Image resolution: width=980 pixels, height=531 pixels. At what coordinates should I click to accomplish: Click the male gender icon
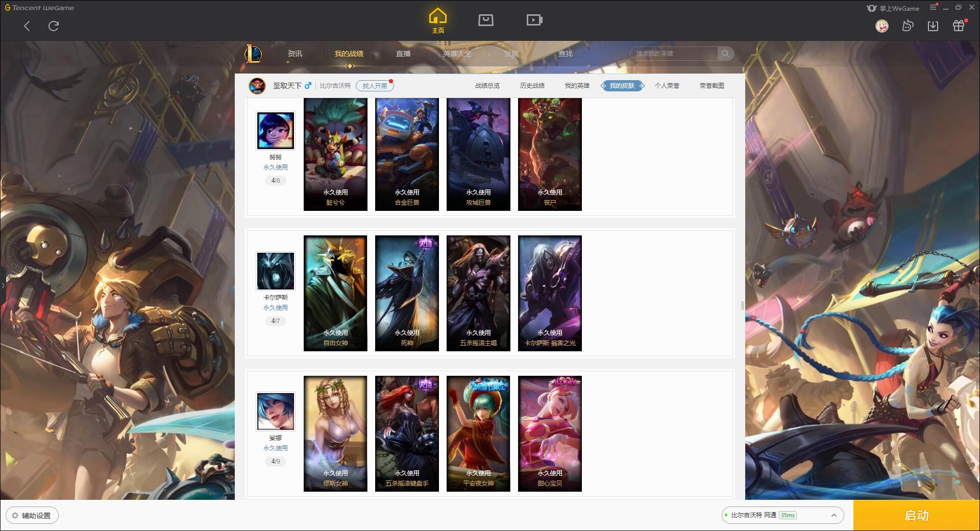point(308,85)
